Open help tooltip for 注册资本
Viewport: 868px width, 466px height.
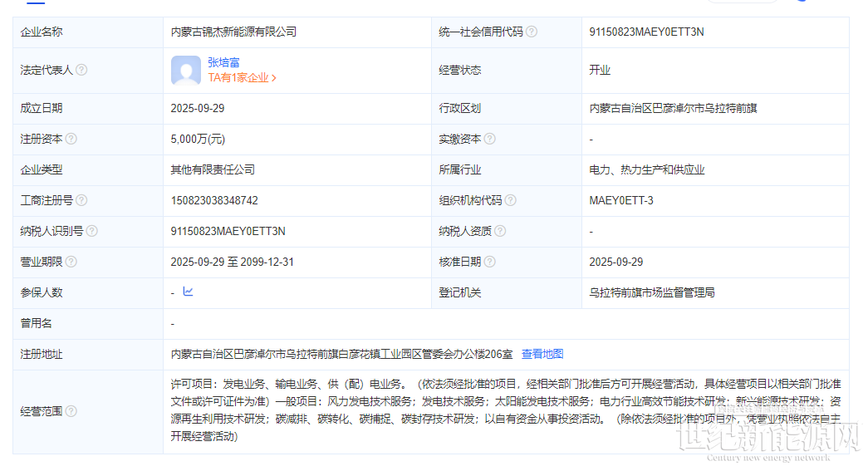point(71,139)
